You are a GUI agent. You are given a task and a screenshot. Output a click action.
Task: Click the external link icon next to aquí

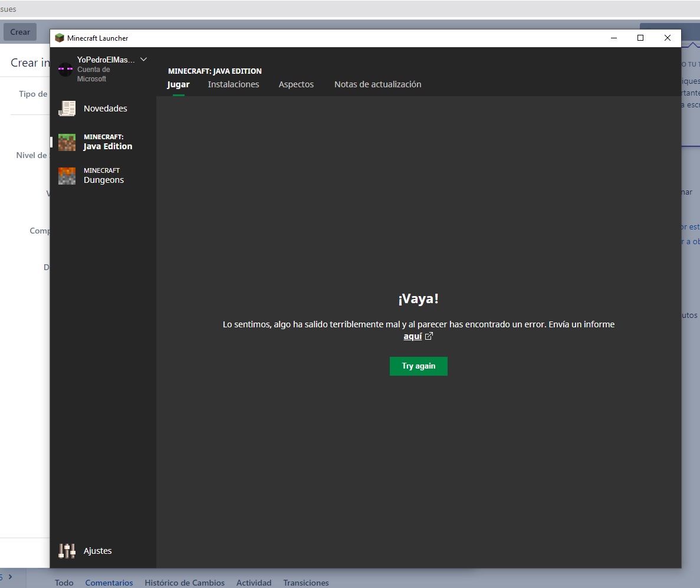pos(429,336)
